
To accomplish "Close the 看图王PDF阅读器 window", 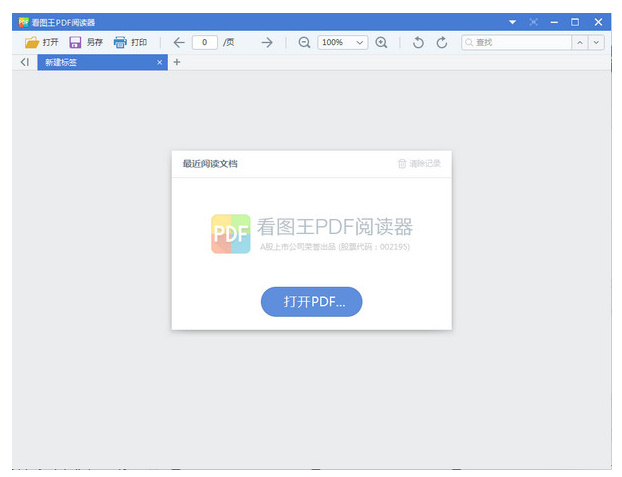I will (598, 22).
